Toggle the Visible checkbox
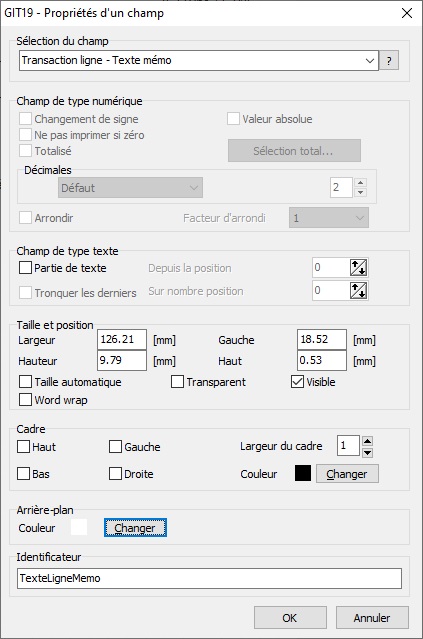This screenshot has width=423, height=639. pos(297,382)
